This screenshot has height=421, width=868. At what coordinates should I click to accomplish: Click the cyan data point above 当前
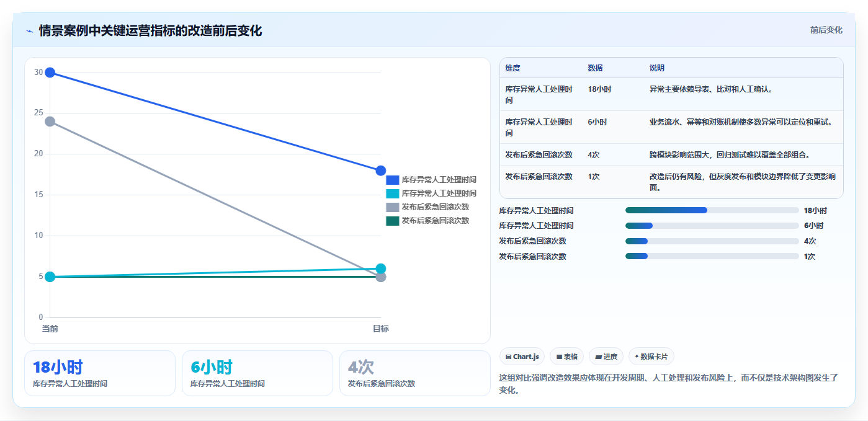pyautogui.click(x=50, y=277)
